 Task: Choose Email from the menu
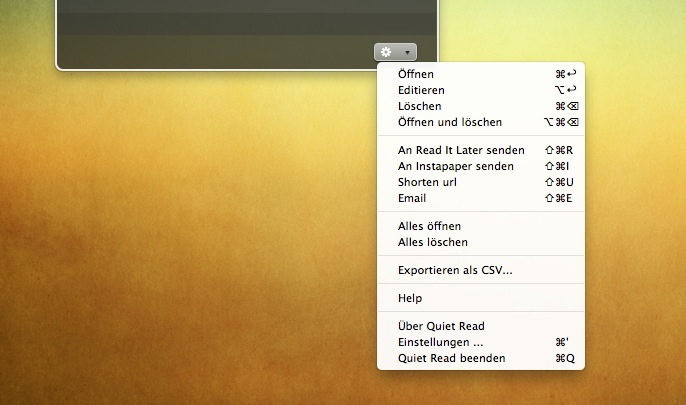(x=481, y=198)
